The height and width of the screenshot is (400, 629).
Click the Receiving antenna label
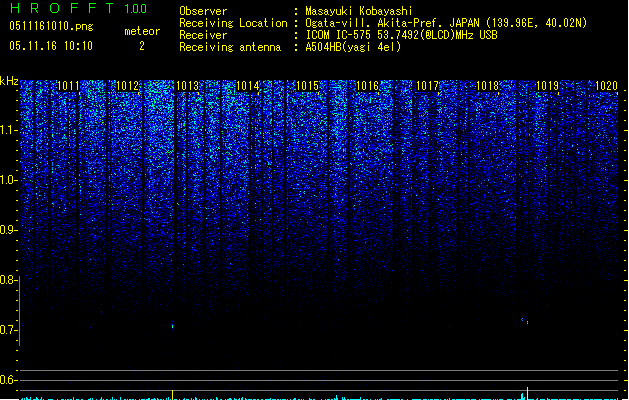(230, 47)
